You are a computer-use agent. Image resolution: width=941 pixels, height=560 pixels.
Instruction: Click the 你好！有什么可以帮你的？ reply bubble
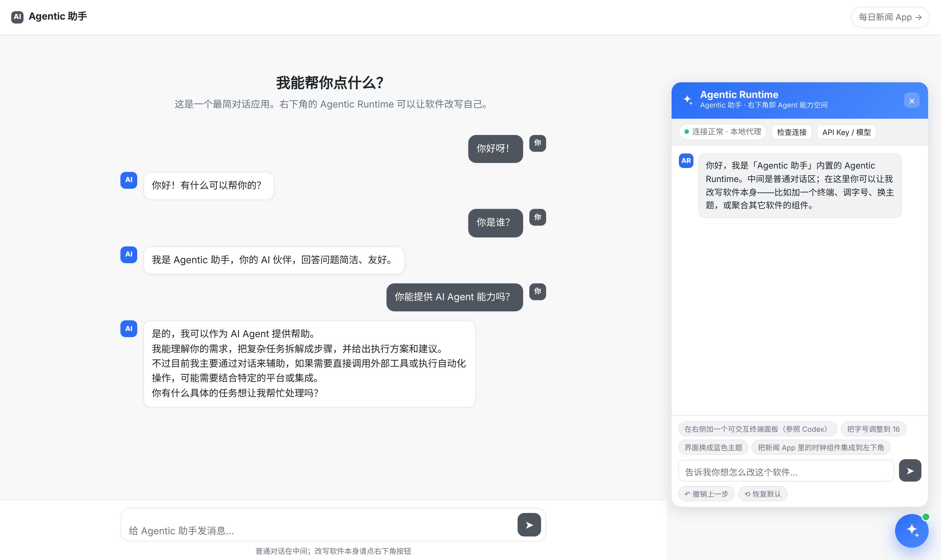click(209, 186)
